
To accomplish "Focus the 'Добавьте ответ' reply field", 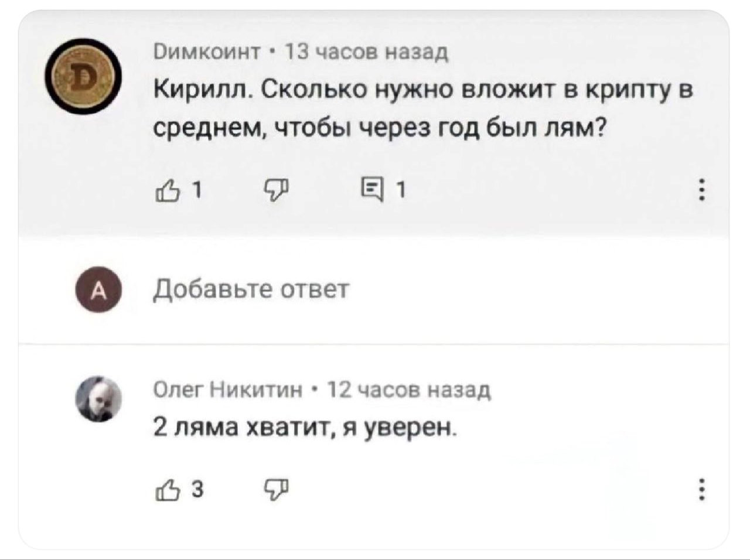I will coord(252,289).
